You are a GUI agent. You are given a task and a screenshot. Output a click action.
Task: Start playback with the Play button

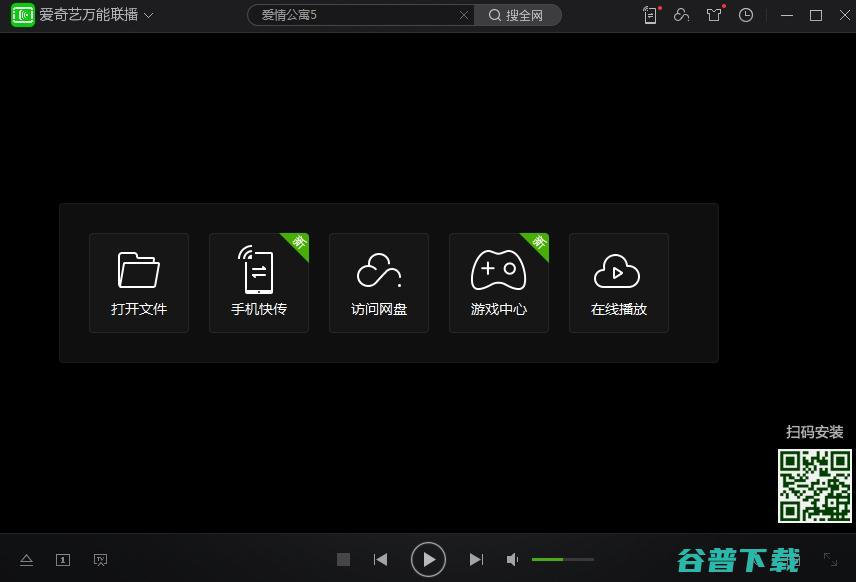coord(428,560)
